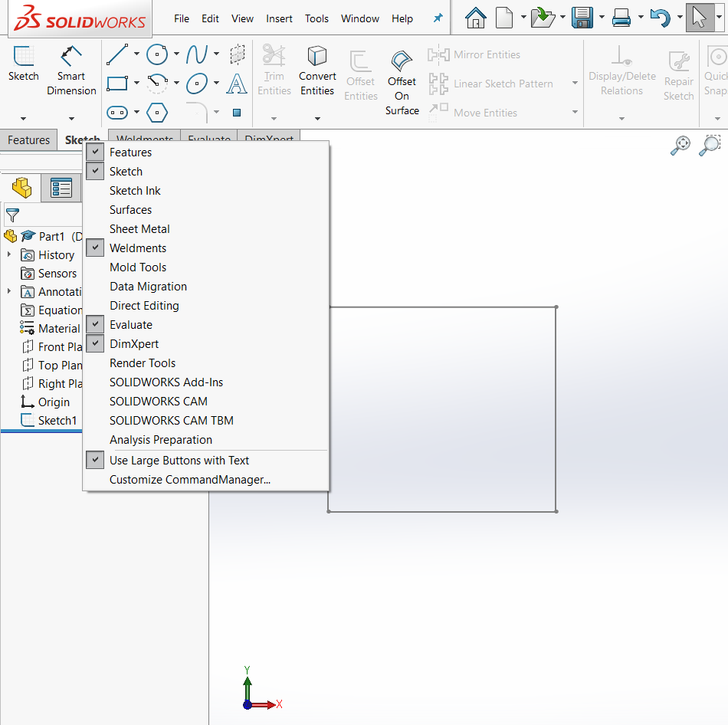Choose Customize CommandManager... from the menu

pos(205,479)
